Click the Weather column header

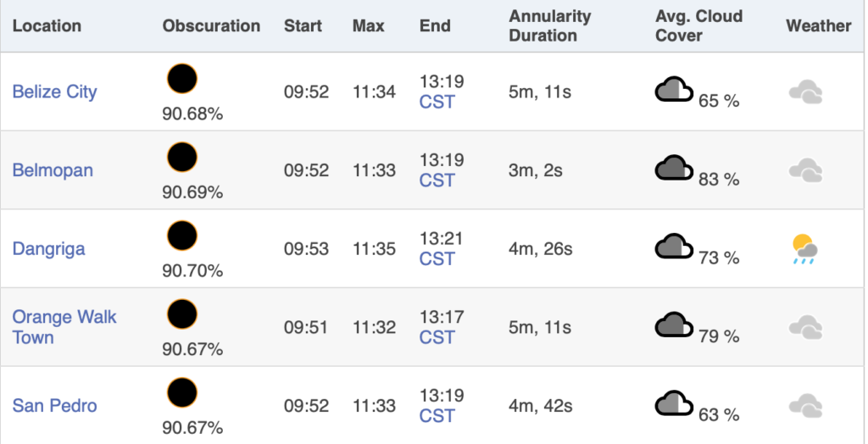click(x=818, y=26)
